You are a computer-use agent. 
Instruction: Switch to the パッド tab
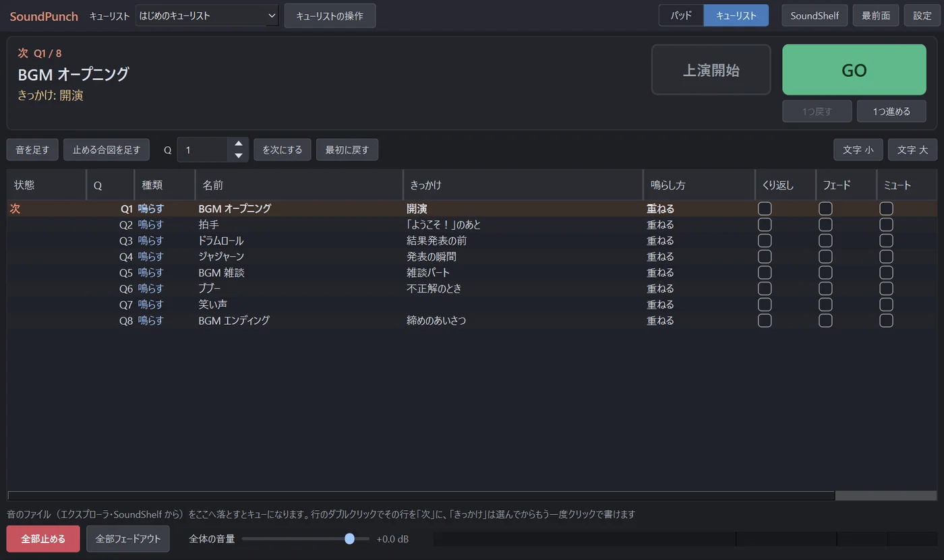click(x=681, y=15)
